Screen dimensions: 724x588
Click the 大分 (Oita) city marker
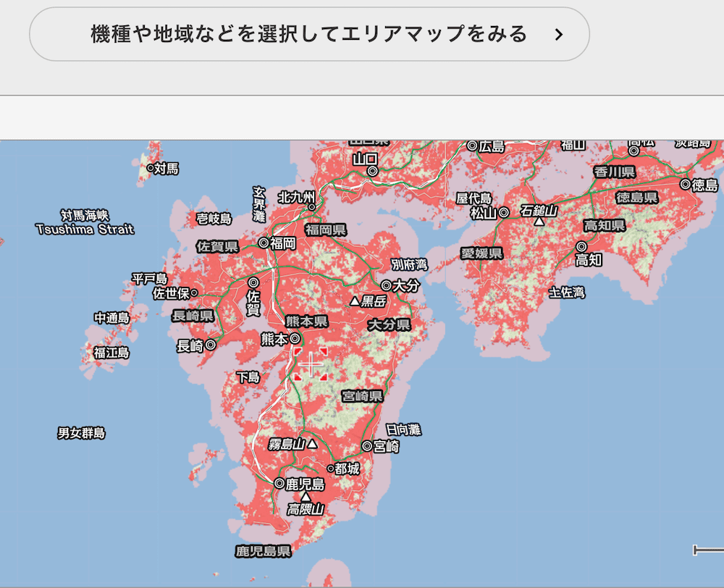pos(386,285)
